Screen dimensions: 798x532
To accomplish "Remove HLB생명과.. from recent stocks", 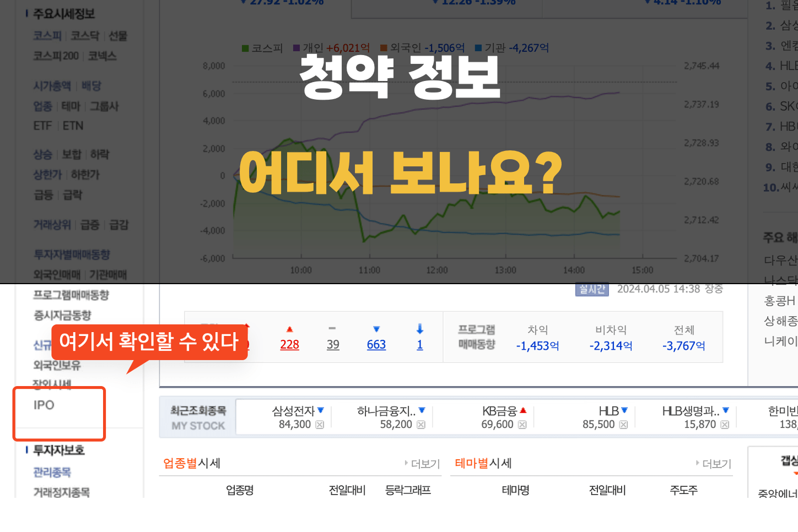I will (x=725, y=425).
